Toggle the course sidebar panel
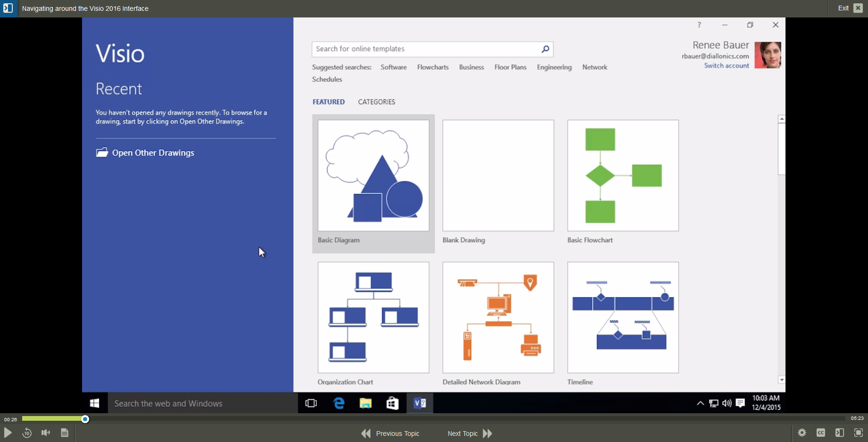The width and height of the screenshot is (868, 442). tap(840, 433)
